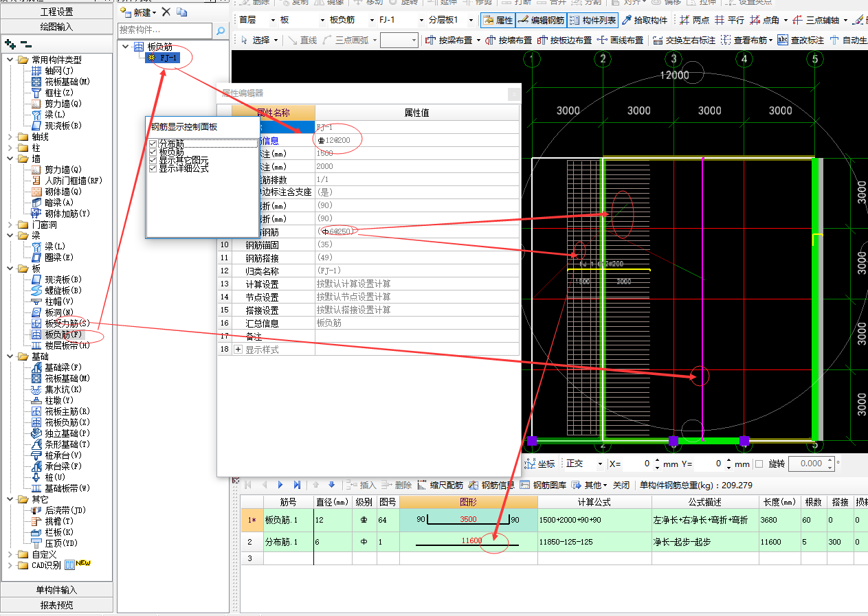
Task: Open the 工程设置 panel tab
Action: click(56, 12)
